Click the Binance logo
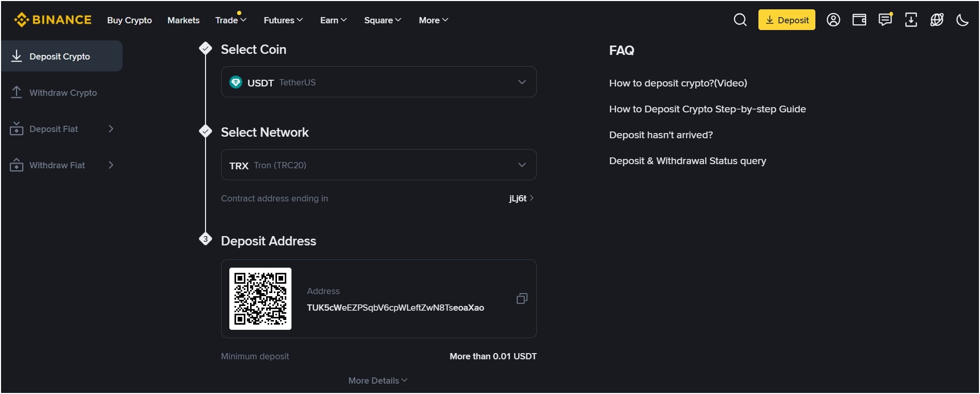980x394 pixels. [x=52, y=20]
